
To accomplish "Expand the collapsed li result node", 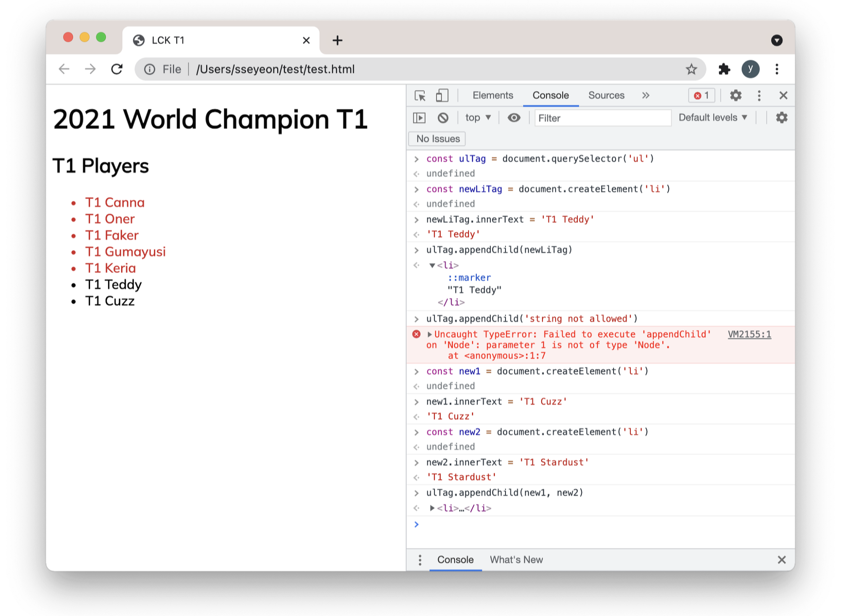I will coord(432,508).
